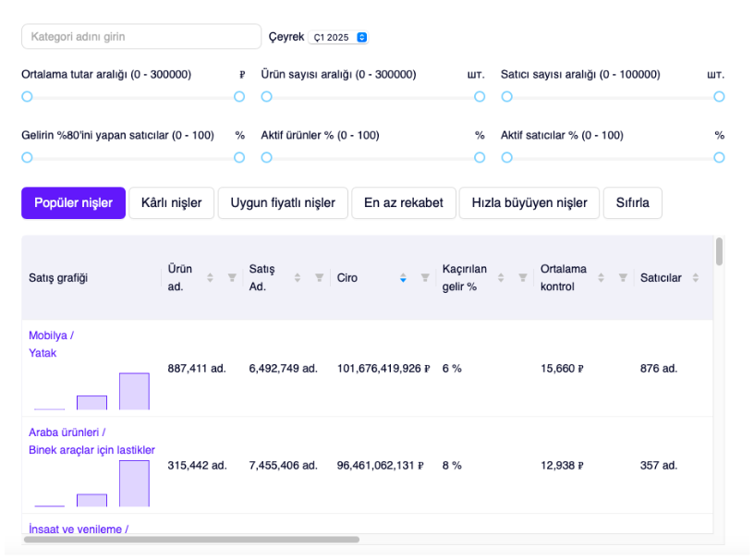Sort table by Ürün ad. arrows
This screenshot has width=754, height=560.
click(210, 277)
